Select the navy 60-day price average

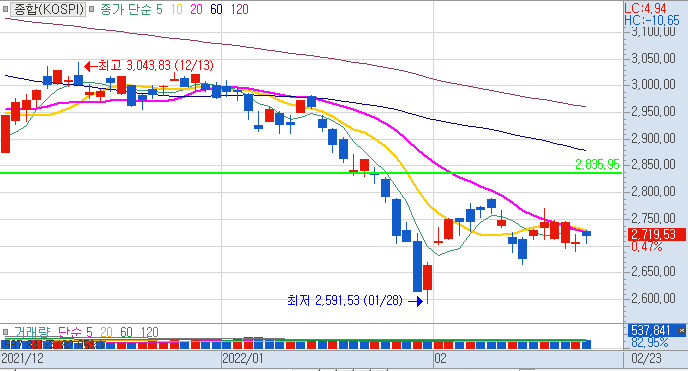coord(216,9)
